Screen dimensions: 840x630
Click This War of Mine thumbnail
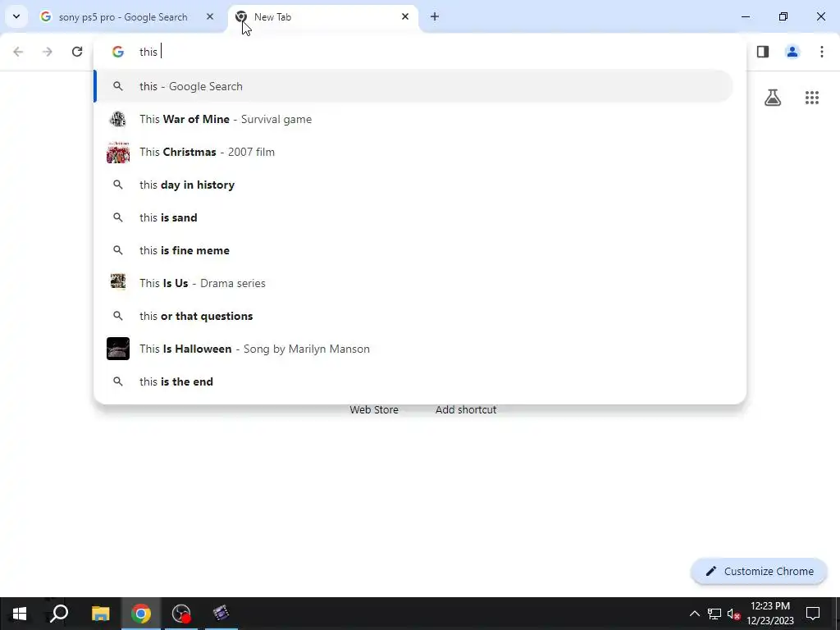118,119
